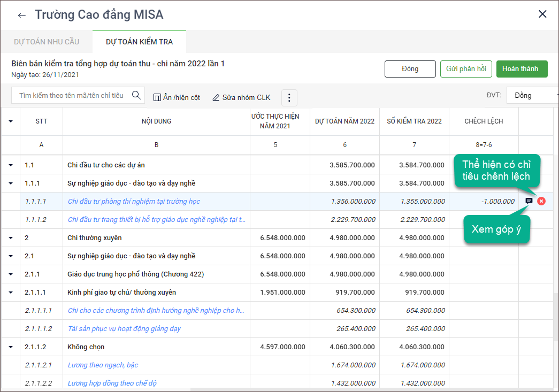The image size is (559, 392).
Task: Click Ẩn/hiện cột column toggle
Action: point(177,97)
